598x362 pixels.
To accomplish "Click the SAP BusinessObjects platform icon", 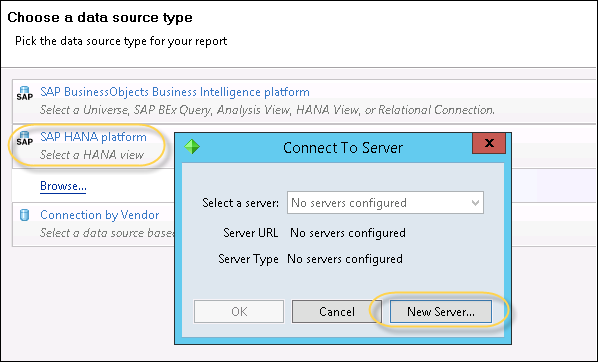I will point(24,93).
